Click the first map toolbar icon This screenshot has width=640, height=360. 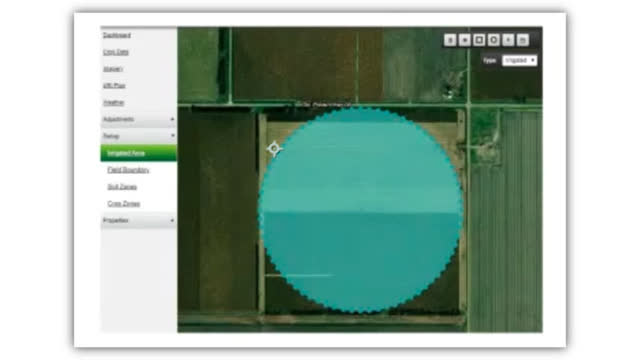[450, 40]
